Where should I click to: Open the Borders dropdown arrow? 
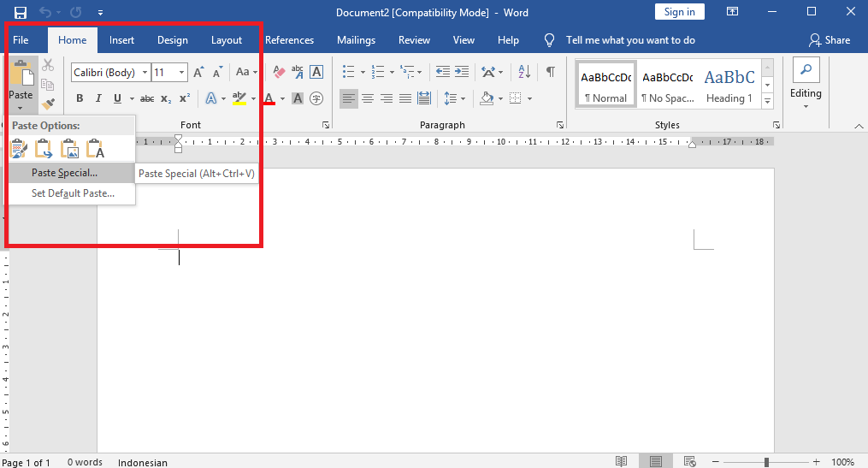(529, 98)
